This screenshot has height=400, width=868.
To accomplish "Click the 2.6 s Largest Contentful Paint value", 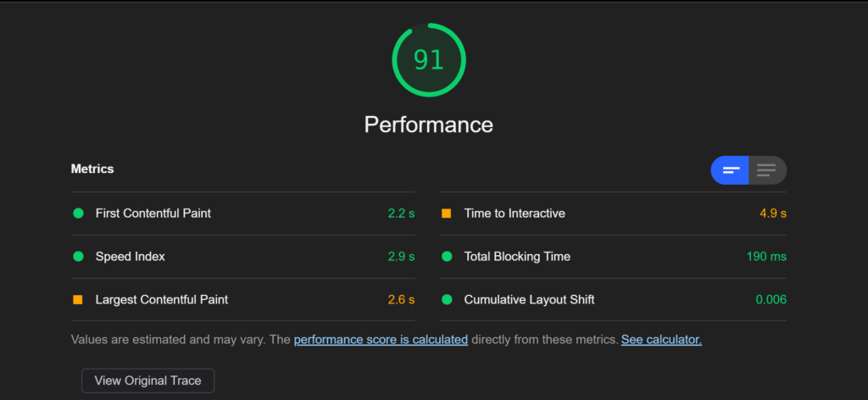I will (401, 300).
